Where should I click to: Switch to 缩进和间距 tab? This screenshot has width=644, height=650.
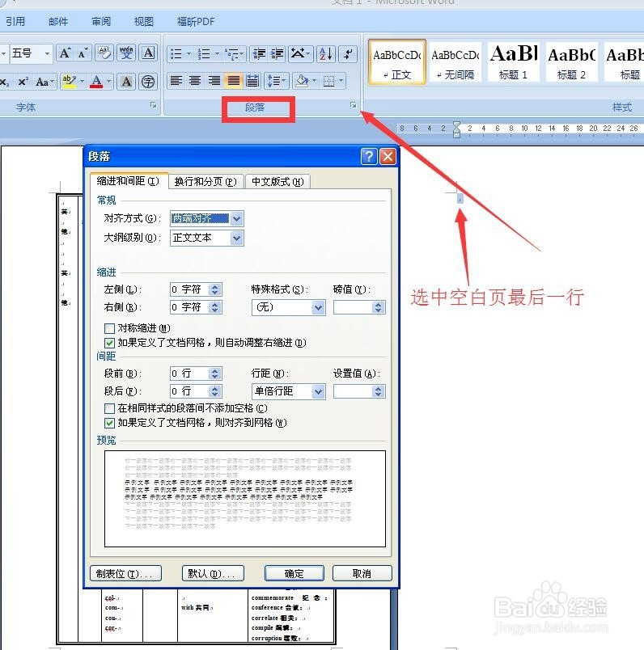coord(129,181)
